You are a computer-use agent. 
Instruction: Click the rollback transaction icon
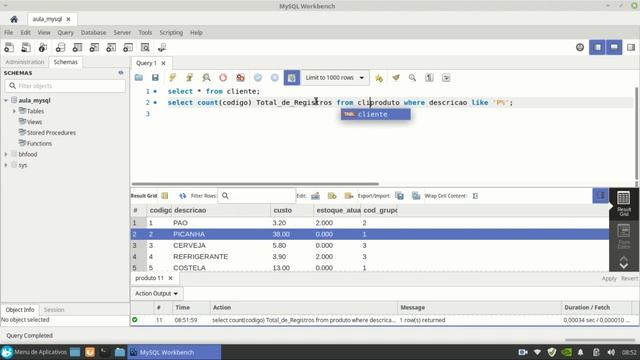click(275, 78)
